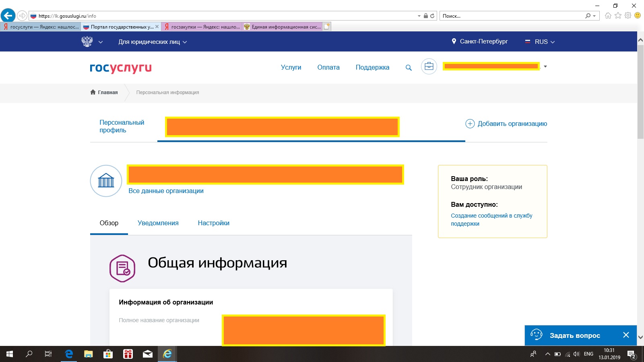Click the Задать вопрос button
Viewport: 644px width, 362px height.
coord(574,335)
